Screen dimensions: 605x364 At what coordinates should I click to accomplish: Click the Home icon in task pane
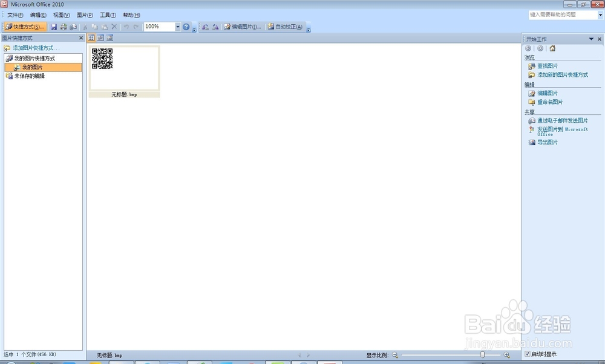pyautogui.click(x=552, y=48)
